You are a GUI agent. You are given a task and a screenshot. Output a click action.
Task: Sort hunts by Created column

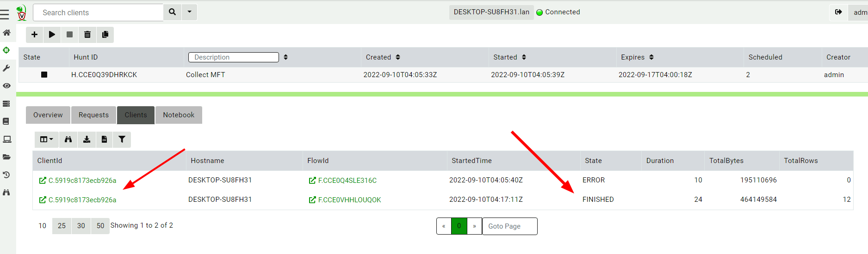point(398,57)
